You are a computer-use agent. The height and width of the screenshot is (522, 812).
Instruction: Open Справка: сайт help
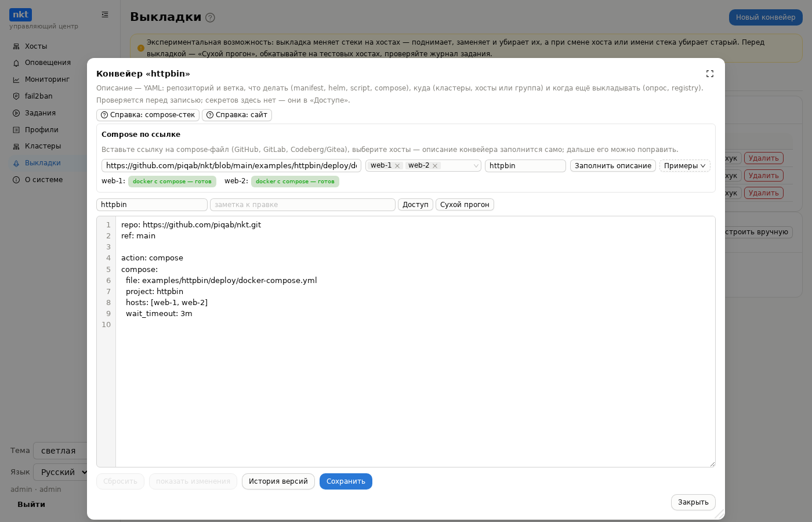[237, 115]
